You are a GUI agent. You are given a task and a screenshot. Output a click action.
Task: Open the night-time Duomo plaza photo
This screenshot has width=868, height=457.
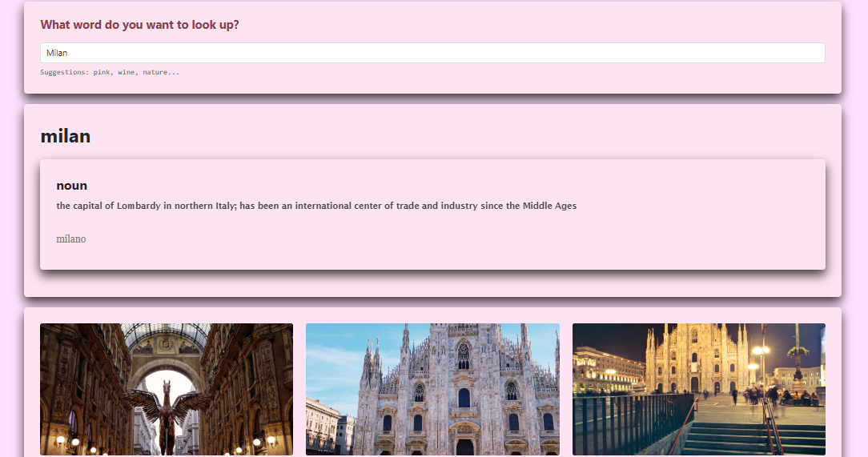pyautogui.click(x=698, y=389)
